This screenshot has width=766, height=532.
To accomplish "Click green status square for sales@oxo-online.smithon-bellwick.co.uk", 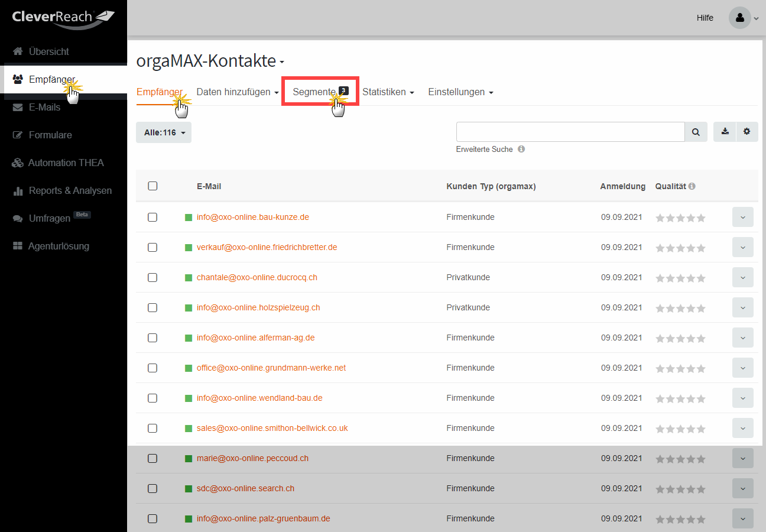I will pyautogui.click(x=189, y=429).
